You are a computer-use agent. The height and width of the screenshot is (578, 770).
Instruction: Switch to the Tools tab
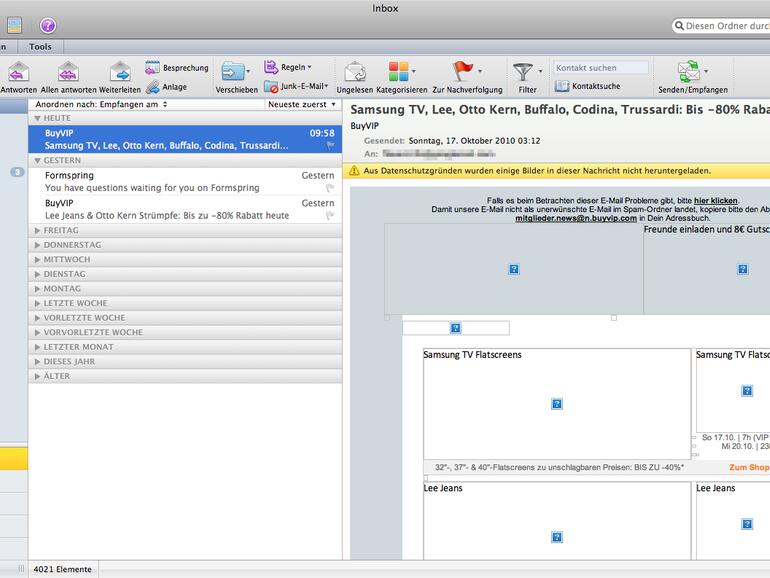40,47
